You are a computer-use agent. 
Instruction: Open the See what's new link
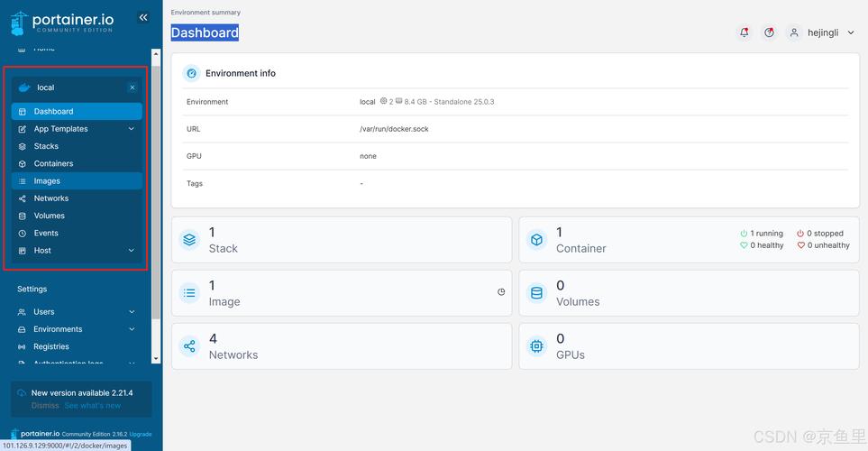(92, 406)
